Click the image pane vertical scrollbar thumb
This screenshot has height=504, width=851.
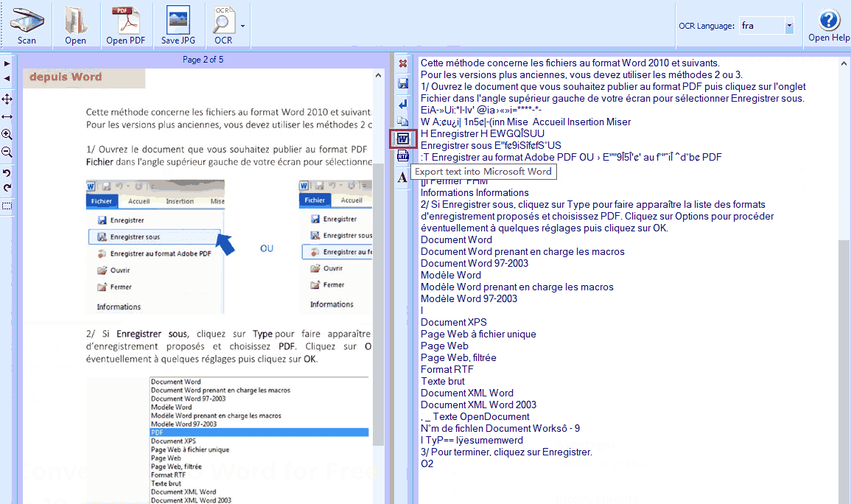pyautogui.click(x=378, y=304)
